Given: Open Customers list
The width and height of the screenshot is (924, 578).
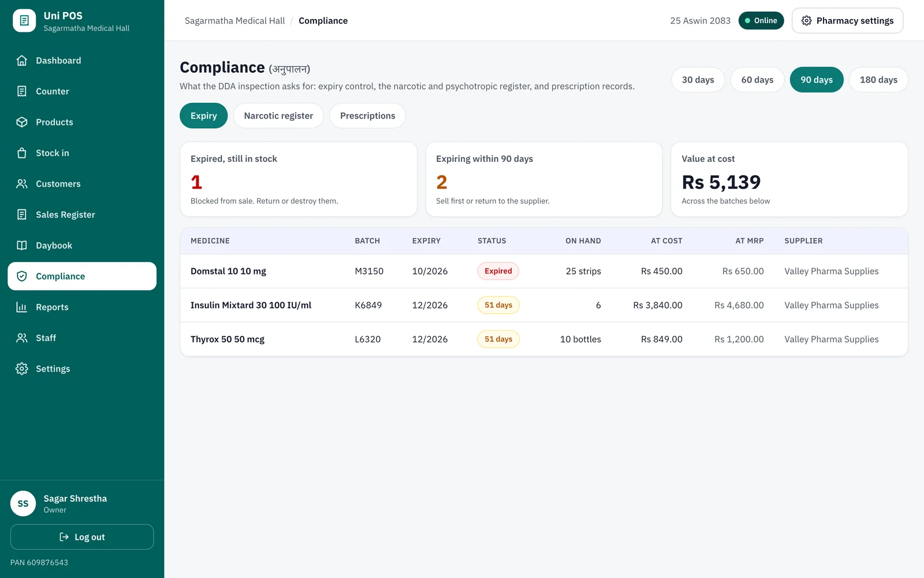Looking at the screenshot, I should click(82, 184).
